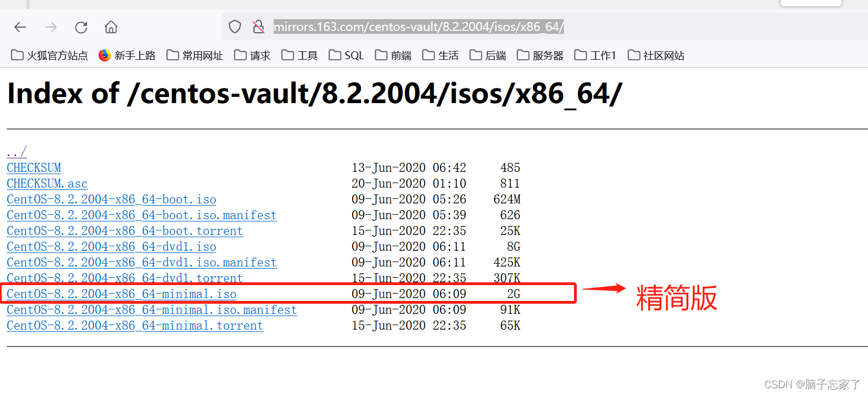Download the boot.torrent link
The width and height of the screenshot is (868, 395).
125,231
